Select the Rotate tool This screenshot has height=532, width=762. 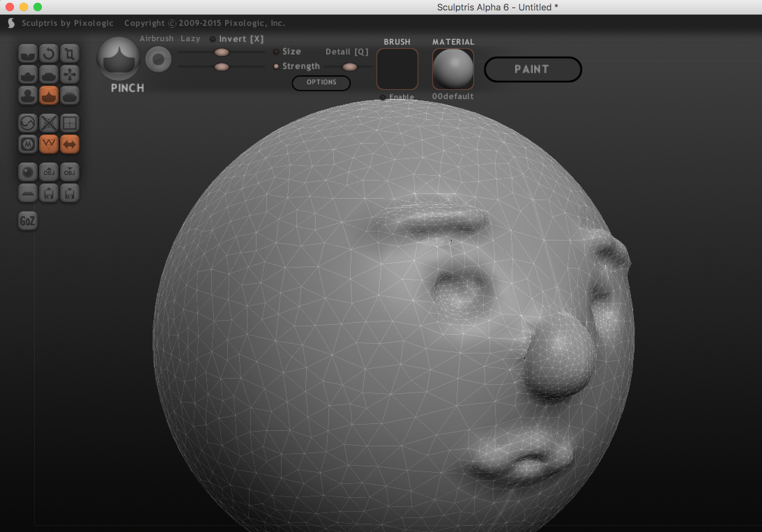point(49,54)
